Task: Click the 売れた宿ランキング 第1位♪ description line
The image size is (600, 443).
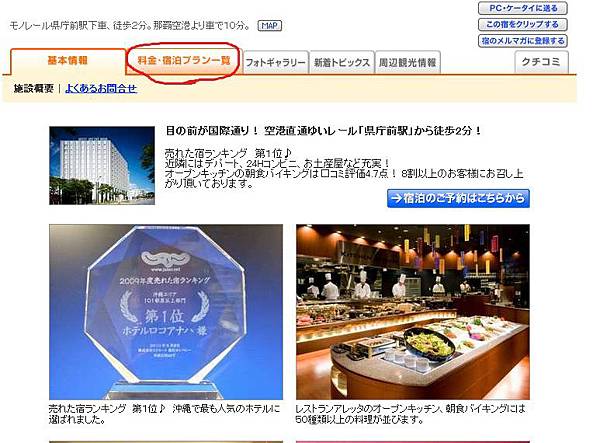Action: point(228,154)
